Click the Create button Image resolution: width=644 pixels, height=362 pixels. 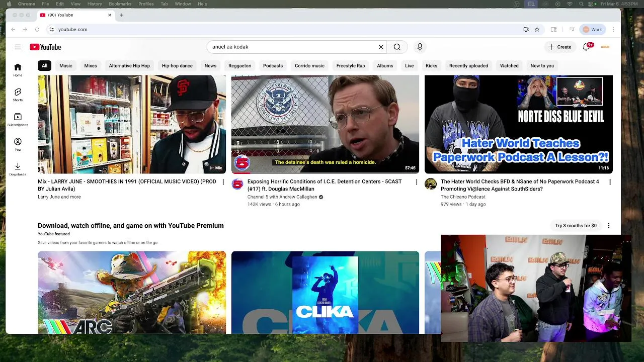559,47
